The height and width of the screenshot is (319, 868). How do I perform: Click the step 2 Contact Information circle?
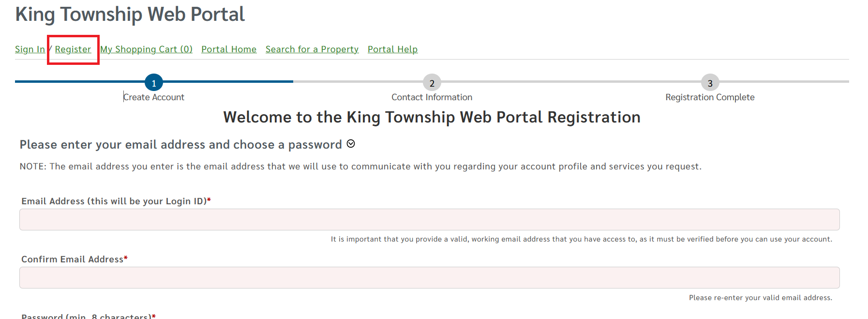click(432, 82)
